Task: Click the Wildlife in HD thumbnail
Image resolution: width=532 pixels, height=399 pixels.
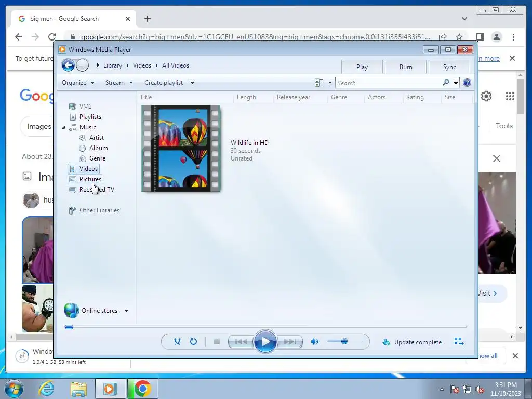Action: 181,149
